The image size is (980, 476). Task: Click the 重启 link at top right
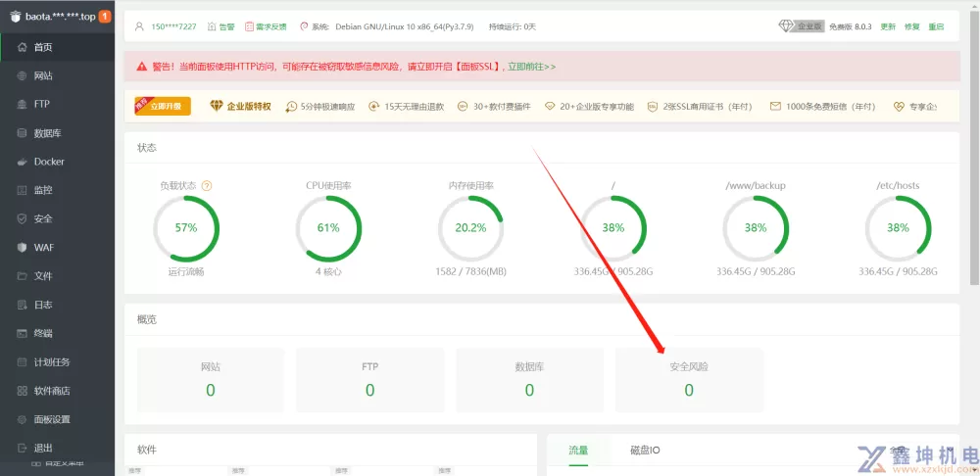pos(936,26)
